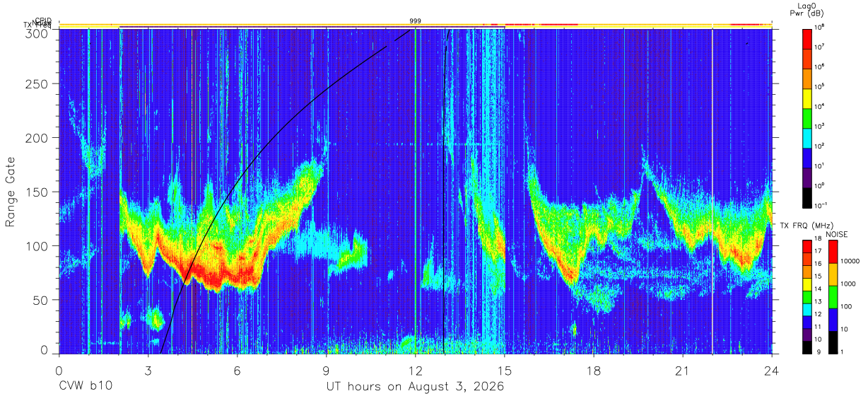
Task: Click the 15 tick label on time axis
Action: [x=505, y=371]
